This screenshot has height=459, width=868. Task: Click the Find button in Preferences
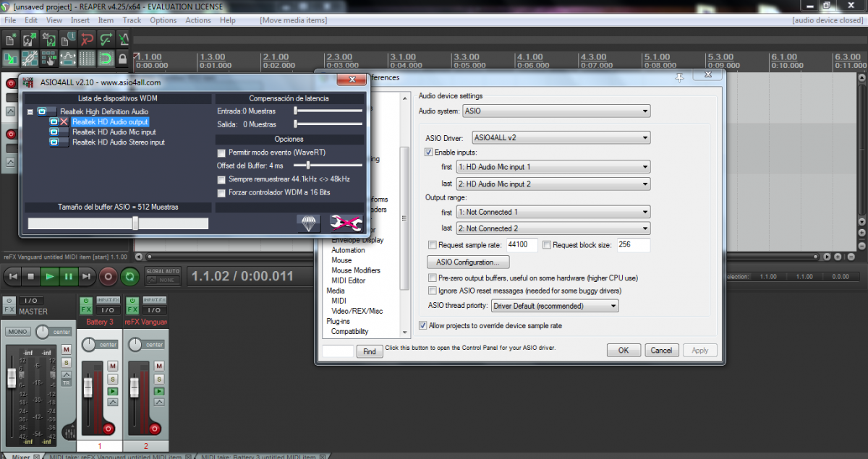369,351
